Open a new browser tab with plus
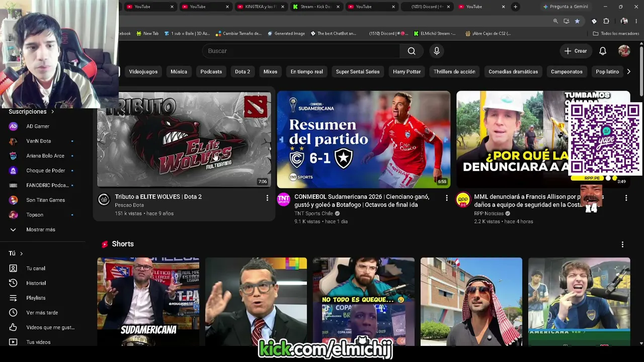This screenshot has width=644, height=362. [x=515, y=7]
